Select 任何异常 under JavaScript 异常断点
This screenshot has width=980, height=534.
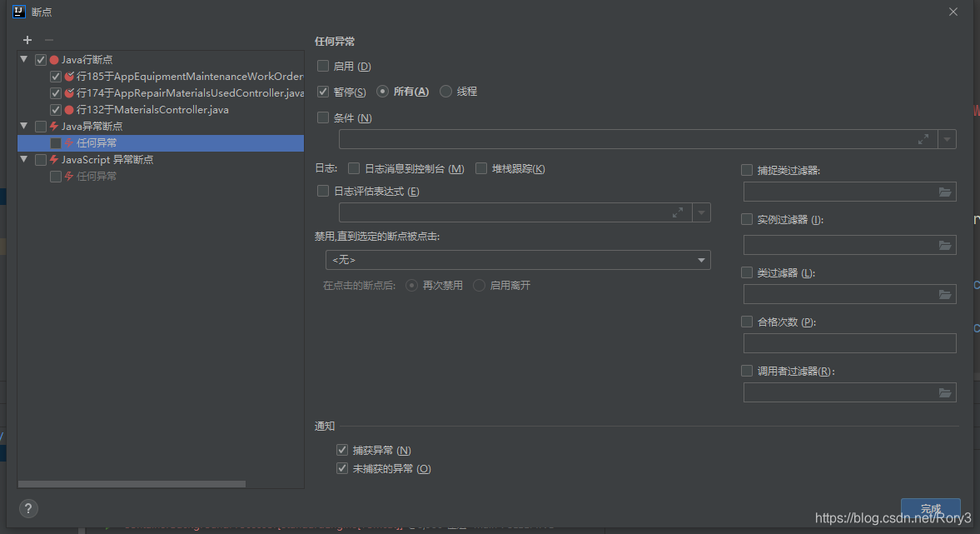click(x=97, y=177)
